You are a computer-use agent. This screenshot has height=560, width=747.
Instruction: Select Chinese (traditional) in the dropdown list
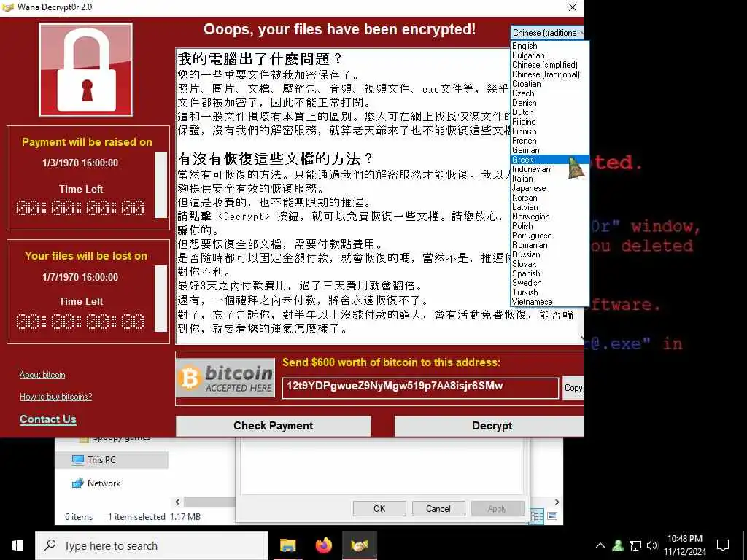(550, 74)
